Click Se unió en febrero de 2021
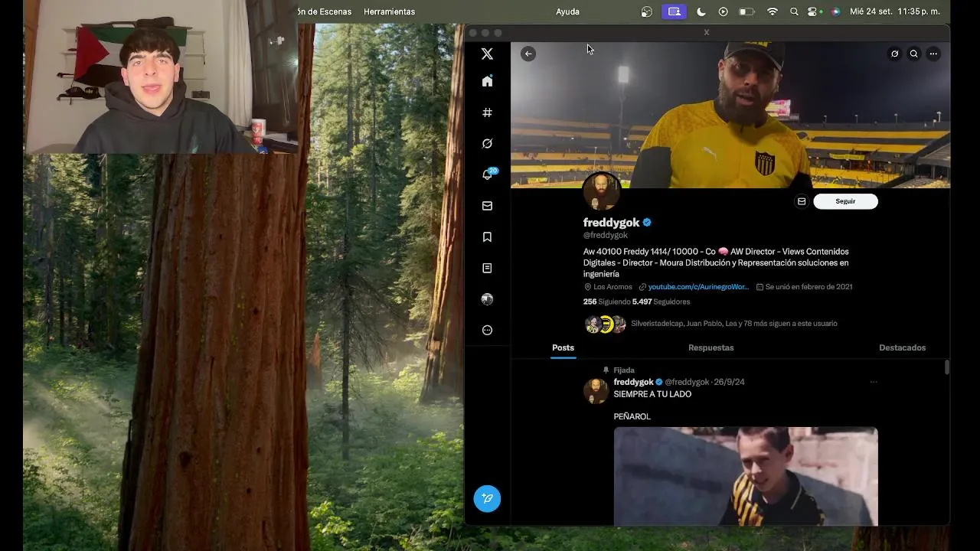Viewport: 980px width, 551px height. click(x=808, y=287)
